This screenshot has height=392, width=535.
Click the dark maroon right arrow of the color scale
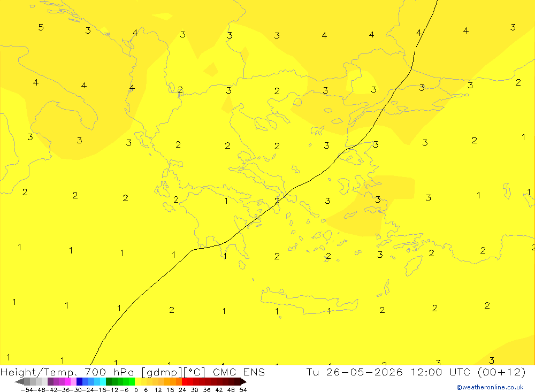coord(243,382)
